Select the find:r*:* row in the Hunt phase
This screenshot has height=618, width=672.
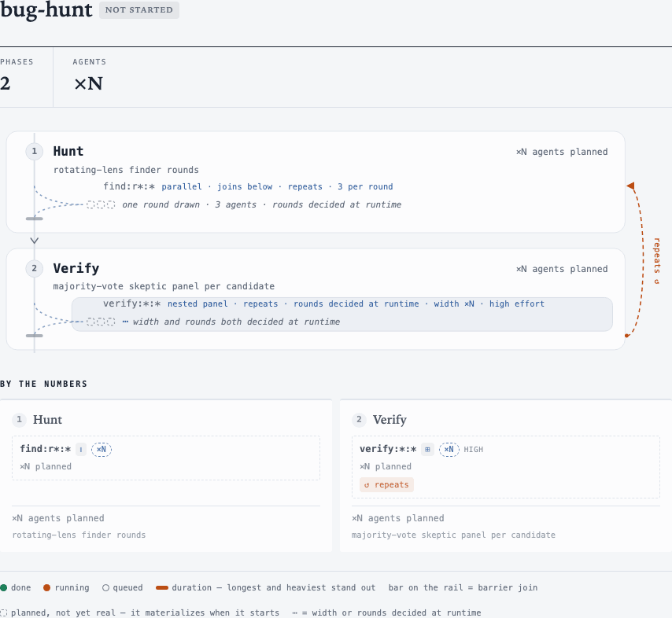point(249,186)
